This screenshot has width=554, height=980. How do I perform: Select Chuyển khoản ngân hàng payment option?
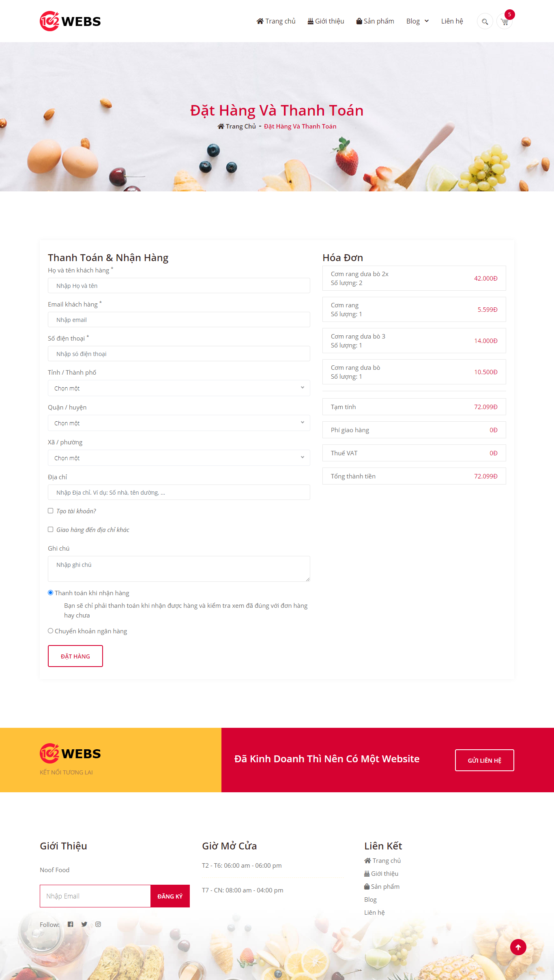tap(51, 631)
